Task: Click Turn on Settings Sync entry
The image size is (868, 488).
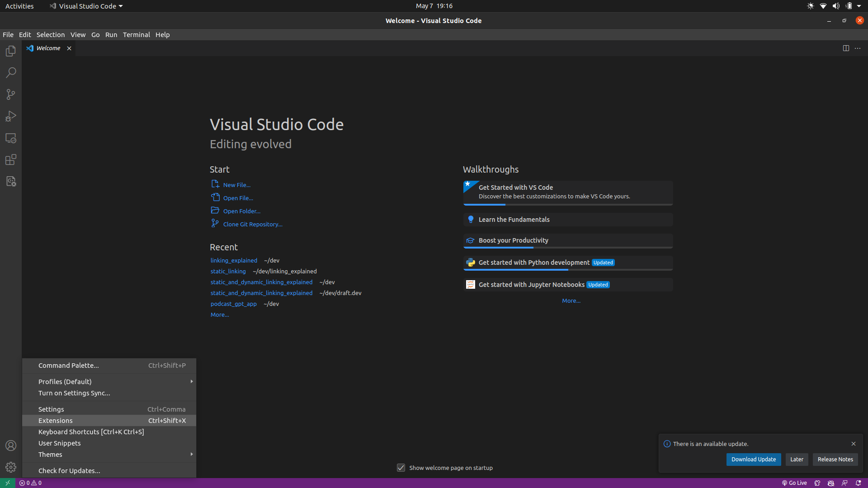Action: click(74, 393)
